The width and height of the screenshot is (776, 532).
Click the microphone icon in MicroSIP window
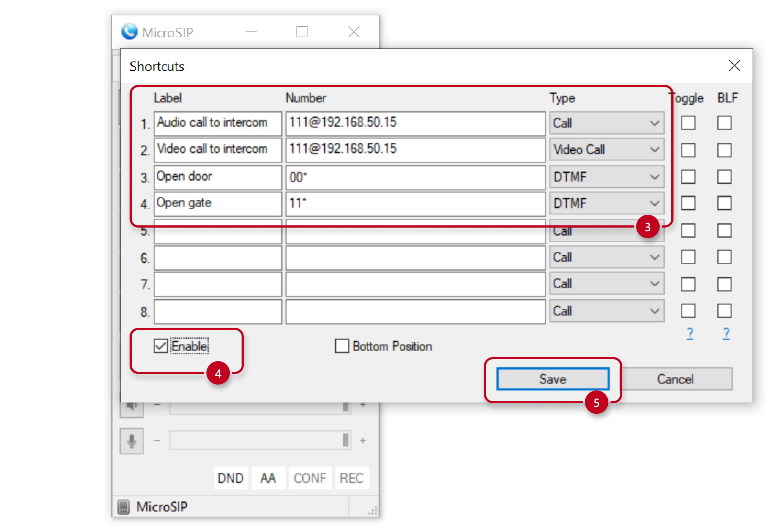coord(132,441)
